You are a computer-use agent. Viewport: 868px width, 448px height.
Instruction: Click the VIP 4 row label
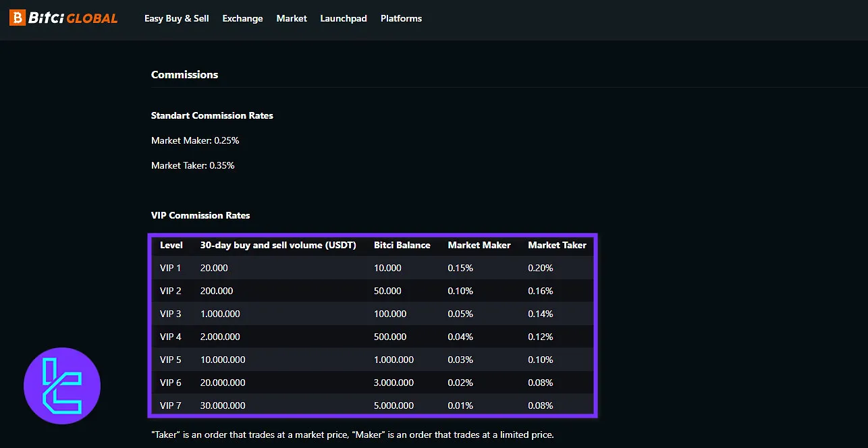pos(171,337)
